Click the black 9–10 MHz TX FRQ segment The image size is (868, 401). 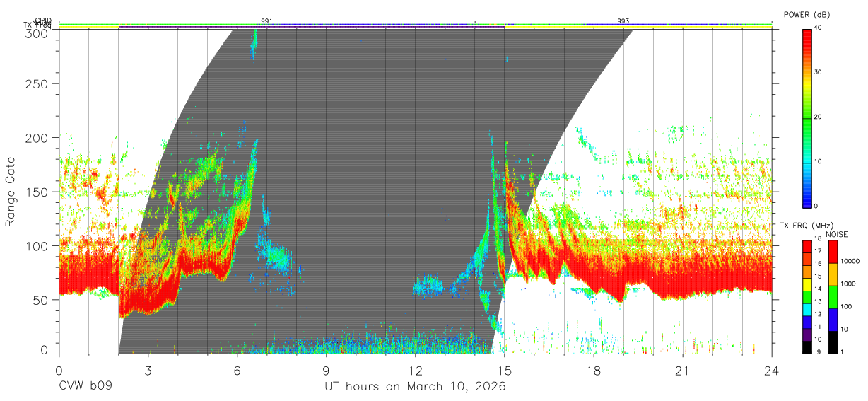point(807,347)
